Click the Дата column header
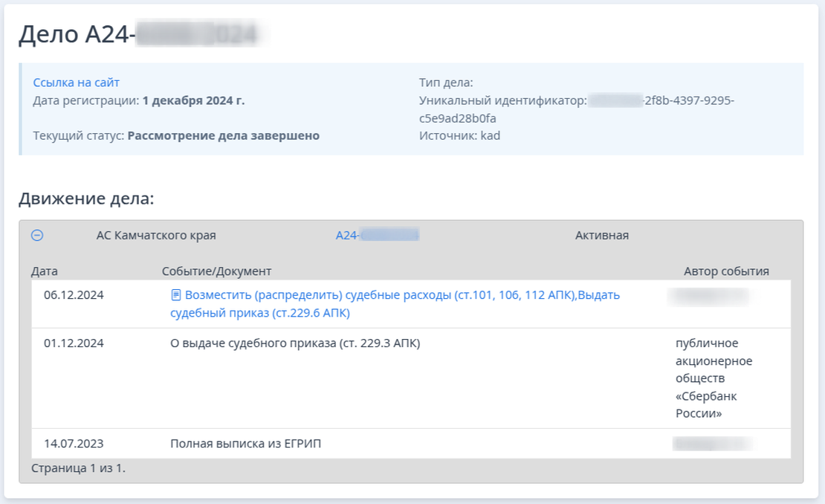Viewport: 825px width, 504px height. [45, 271]
